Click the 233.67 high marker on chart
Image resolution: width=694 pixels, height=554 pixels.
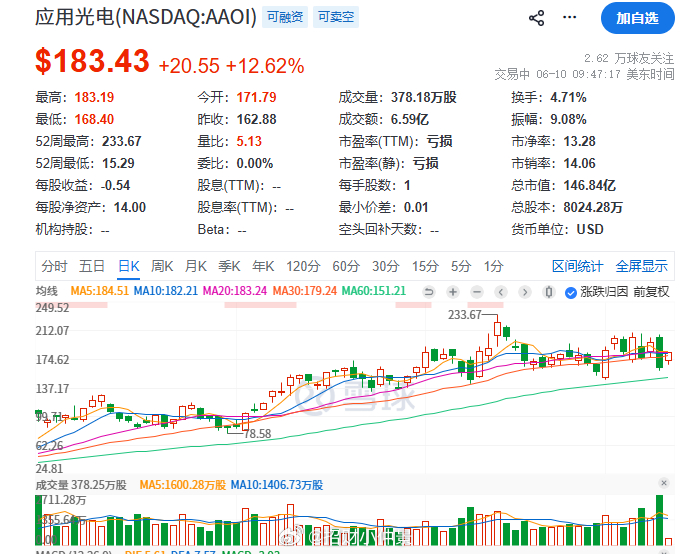tap(464, 315)
